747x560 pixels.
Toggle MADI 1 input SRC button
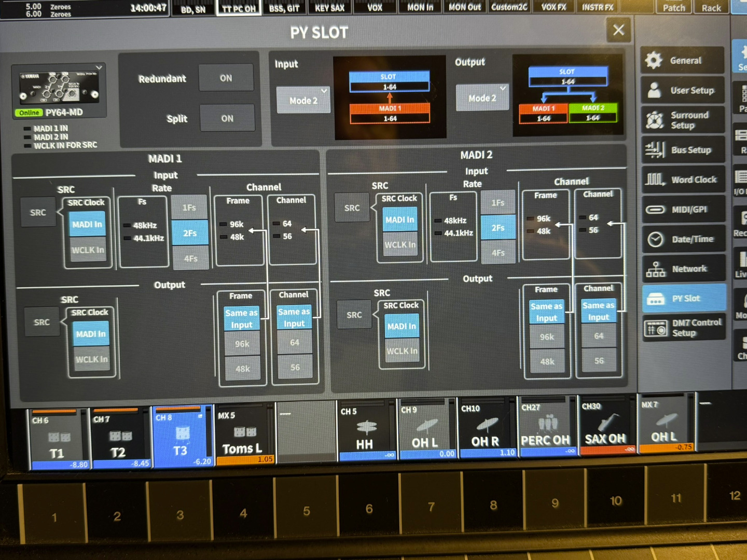tap(38, 213)
